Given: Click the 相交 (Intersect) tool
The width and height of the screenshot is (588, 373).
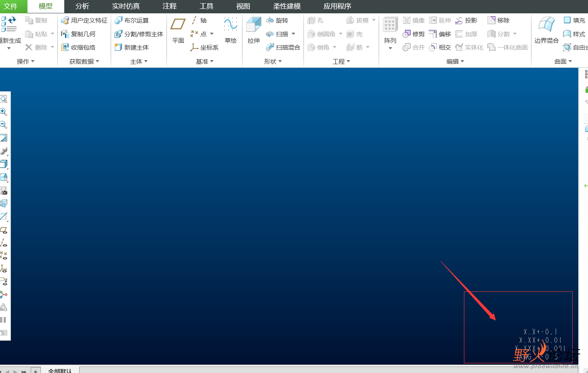Looking at the screenshot, I should coord(440,47).
